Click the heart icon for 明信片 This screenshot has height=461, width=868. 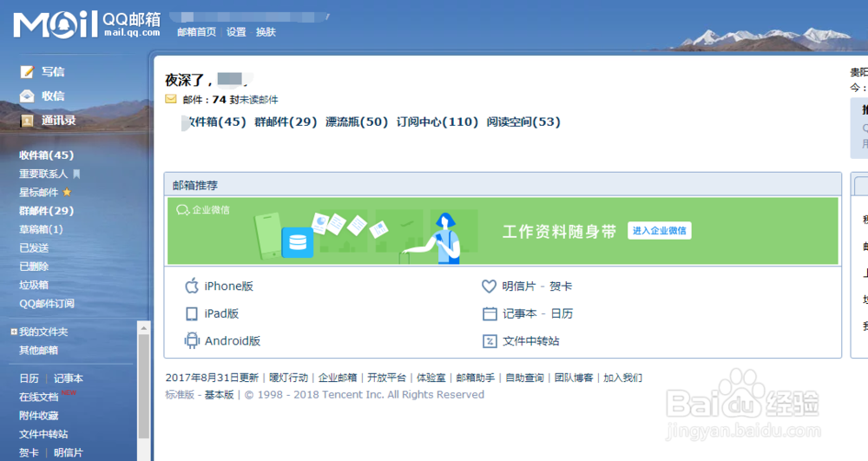point(489,286)
